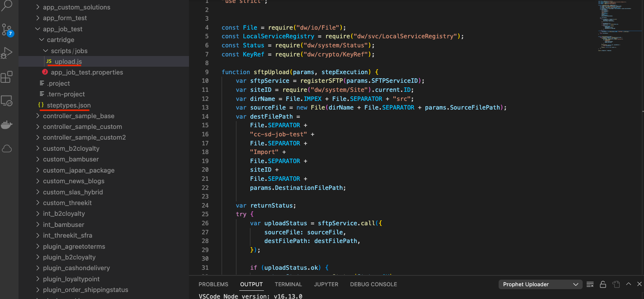Click the KeyRef constant on line 7
The width and height of the screenshot is (644, 299).
pos(254,54)
